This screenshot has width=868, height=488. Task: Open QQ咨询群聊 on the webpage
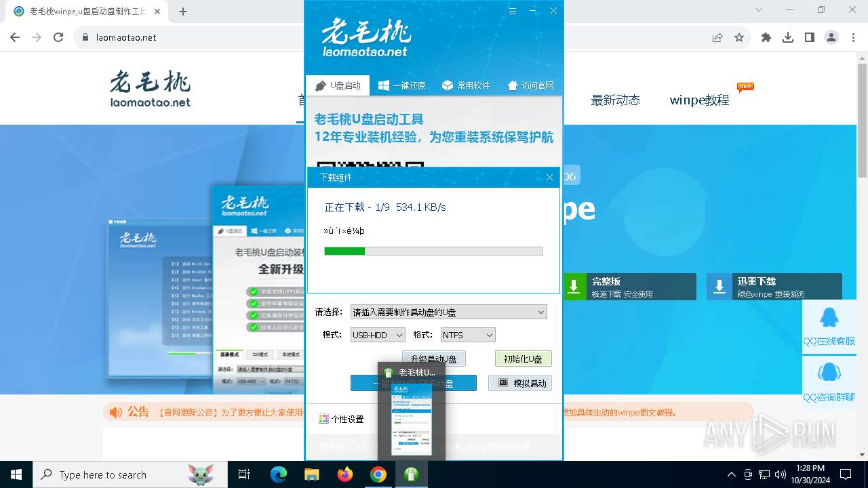click(x=829, y=382)
